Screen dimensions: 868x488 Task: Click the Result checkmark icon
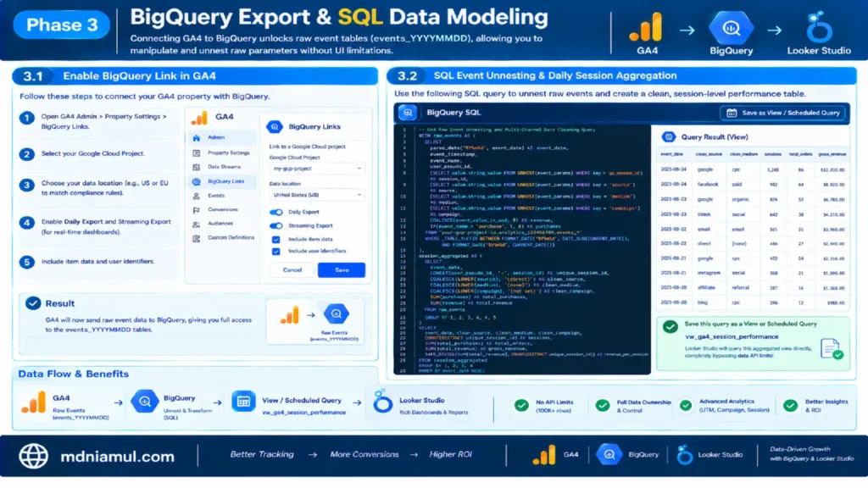point(33,303)
